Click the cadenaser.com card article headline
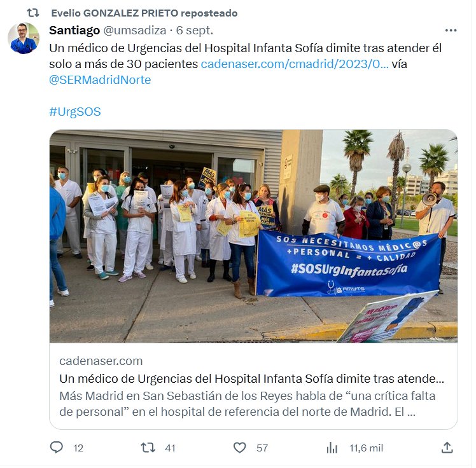The image size is (476, 468). pyautogui.click(x=251, y=379)
